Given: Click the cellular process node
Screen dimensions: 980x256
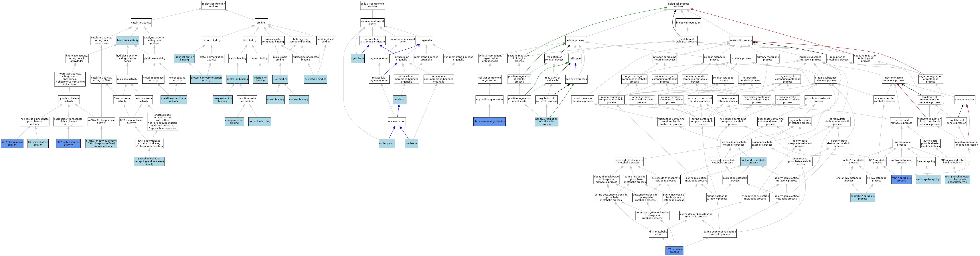Looking at the screenshot, I should pos(575,40).
